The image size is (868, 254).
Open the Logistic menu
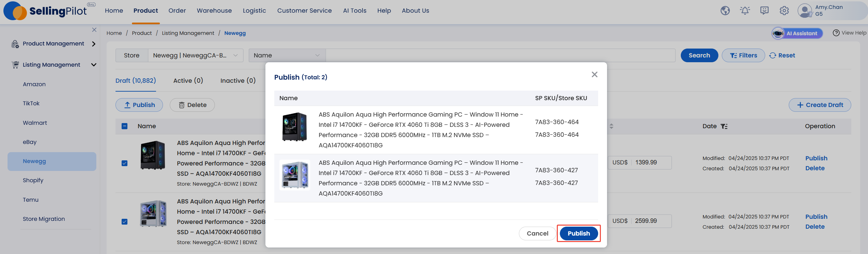tap(254, 11)
